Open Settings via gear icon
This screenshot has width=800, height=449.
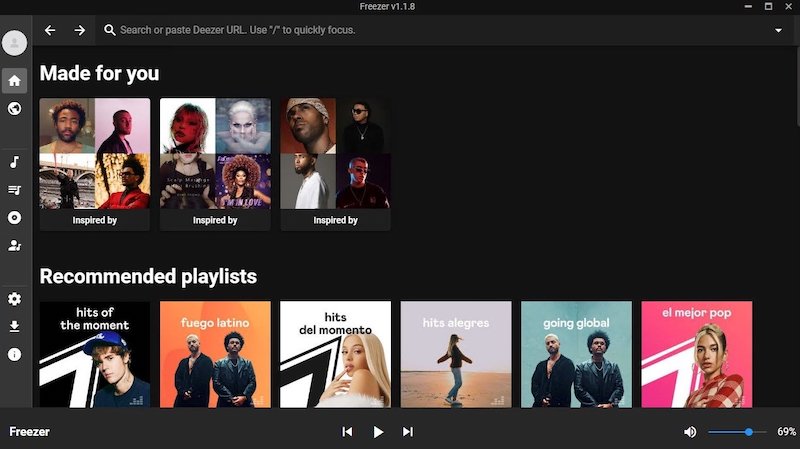click(x=14, y=299)
